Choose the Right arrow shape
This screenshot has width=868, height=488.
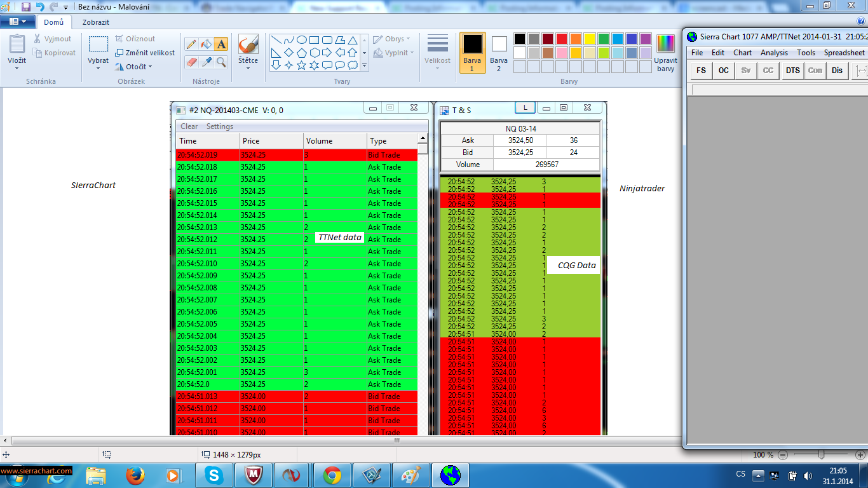tap(327, 53)
